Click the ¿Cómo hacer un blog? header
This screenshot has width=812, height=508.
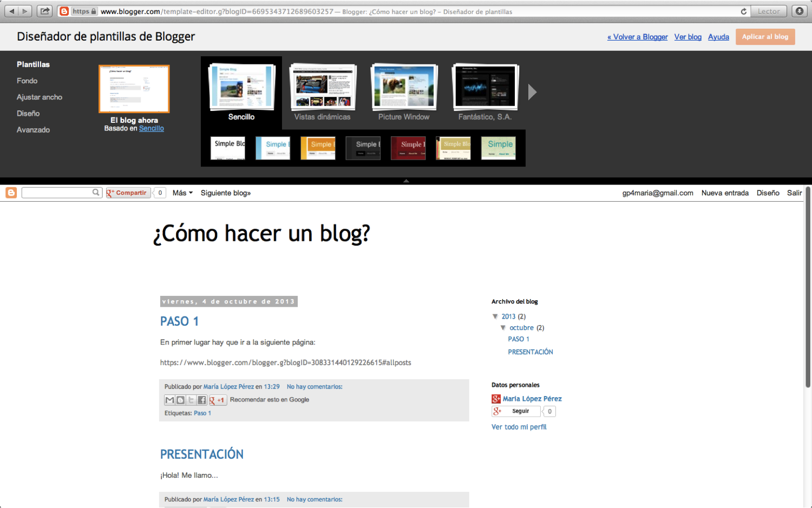(x=261, y=234)
